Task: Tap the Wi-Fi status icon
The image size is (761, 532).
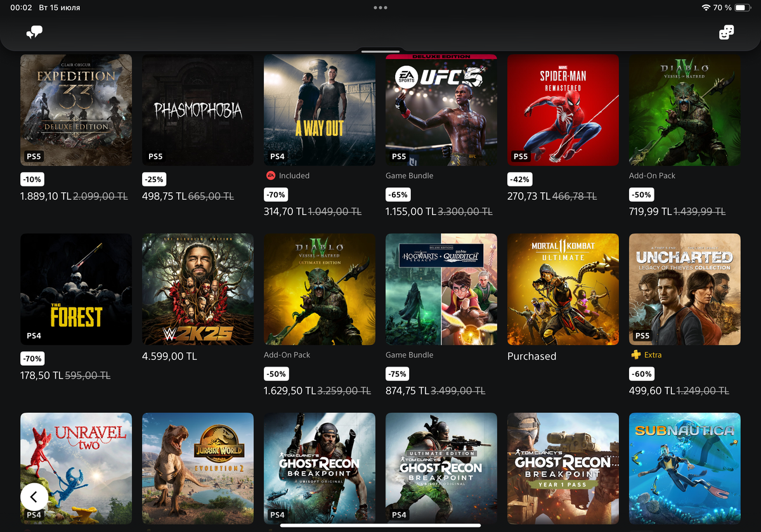Action: click(x=706, y=8)
